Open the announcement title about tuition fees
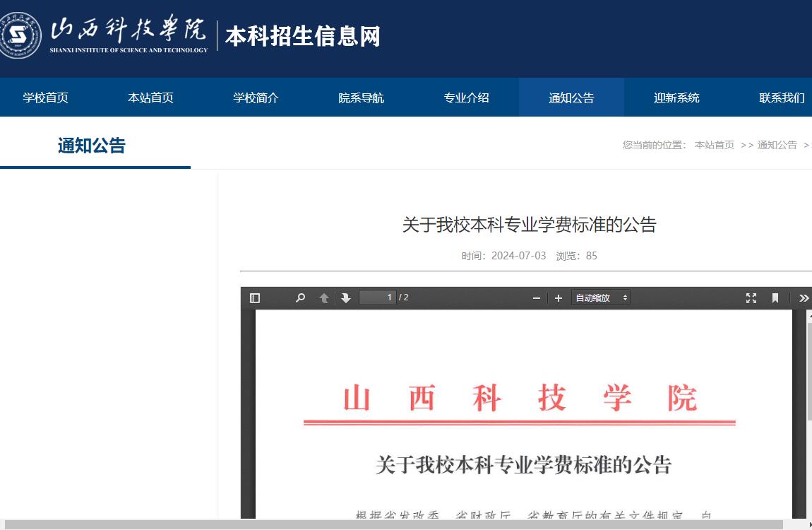Screen dimensions: 812x530 point(527,225)
